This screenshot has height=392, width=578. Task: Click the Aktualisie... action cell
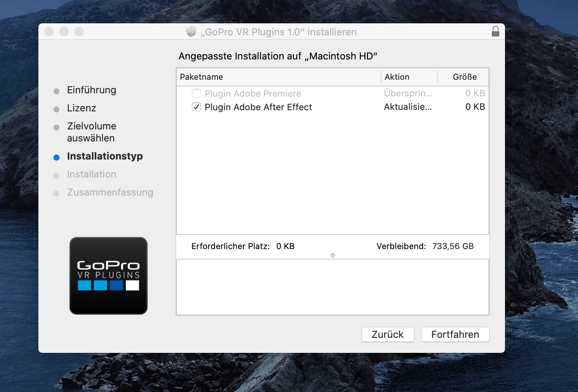click(408, 107)
